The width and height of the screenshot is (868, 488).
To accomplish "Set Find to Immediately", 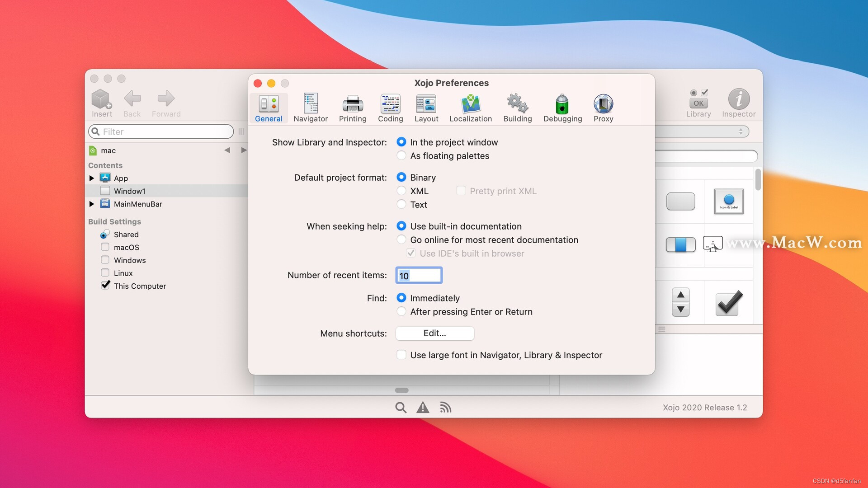I will coord(401,298).
